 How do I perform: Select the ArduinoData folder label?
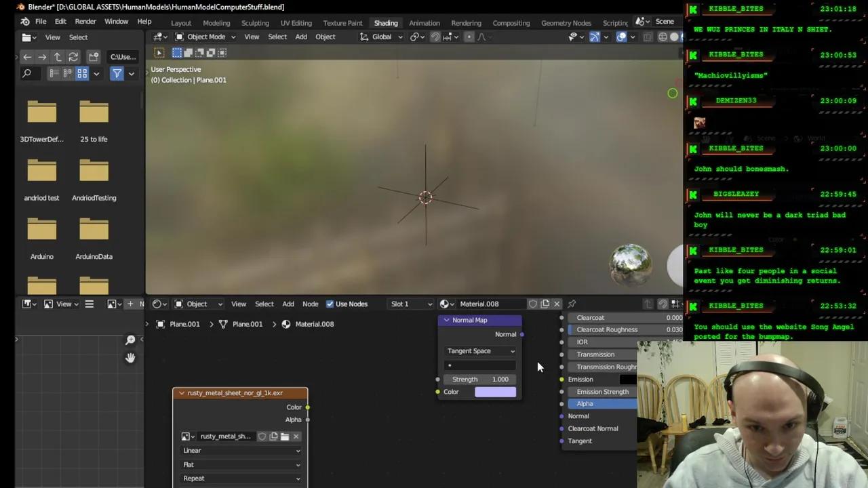[94, 256]
